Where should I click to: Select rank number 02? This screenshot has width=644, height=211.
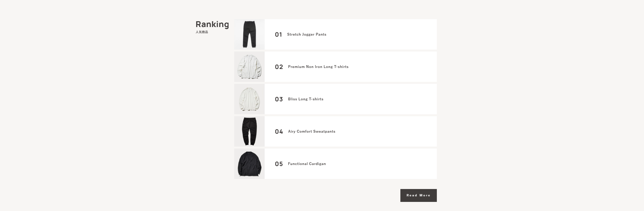tap(279, 67)
